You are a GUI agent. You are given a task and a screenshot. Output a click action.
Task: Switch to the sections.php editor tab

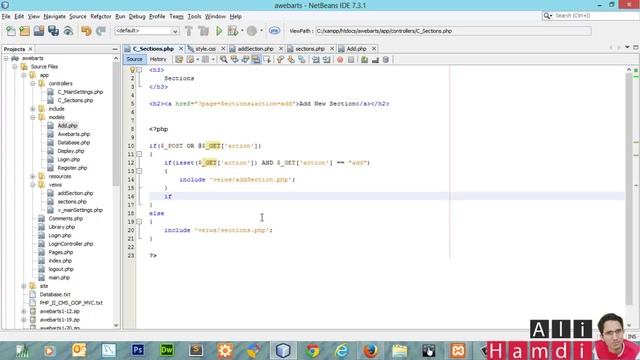(x=310, y=49)
